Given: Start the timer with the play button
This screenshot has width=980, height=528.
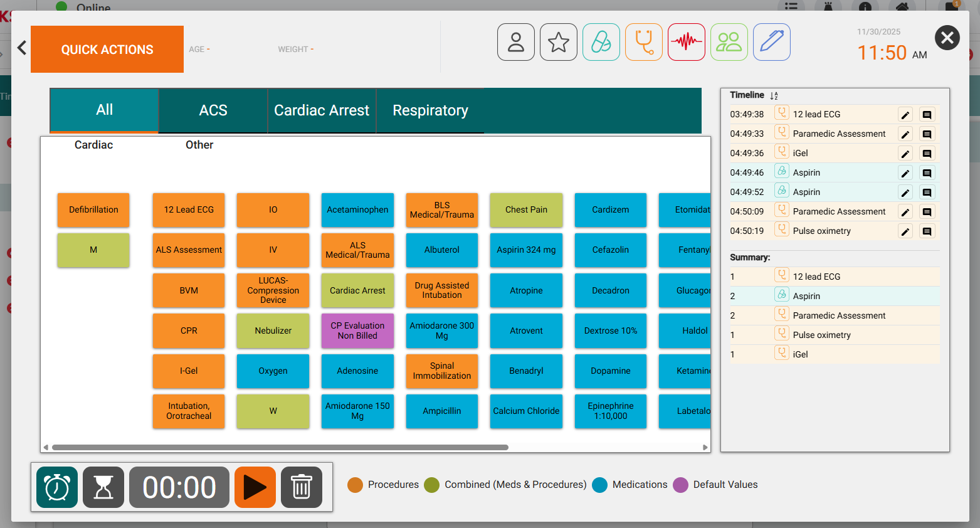Looking at the screenshot, I should pos(255,487).
